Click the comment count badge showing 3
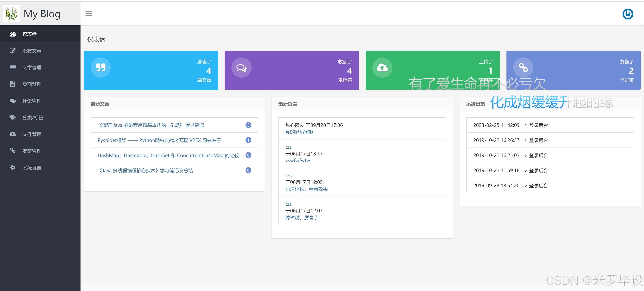Viewport: 644px width, 291px height. pos(248,125)
